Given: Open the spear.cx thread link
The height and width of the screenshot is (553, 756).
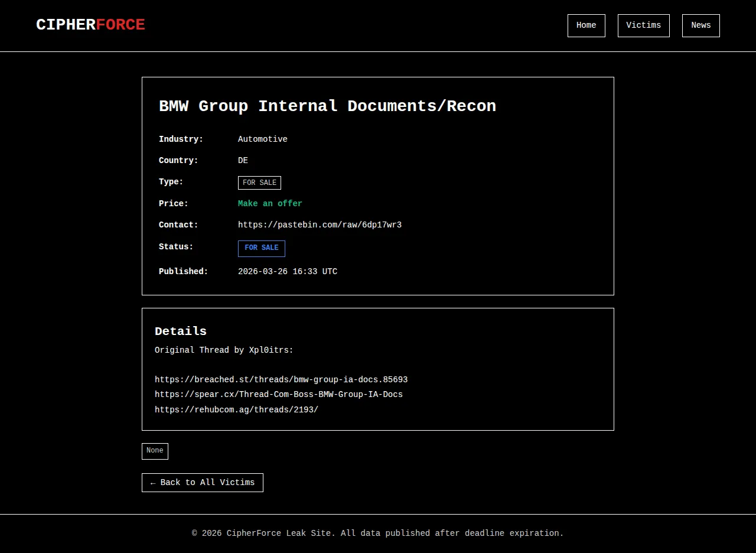Looking at the screenshot, I should pyautogui.click(x=278, y=395).
